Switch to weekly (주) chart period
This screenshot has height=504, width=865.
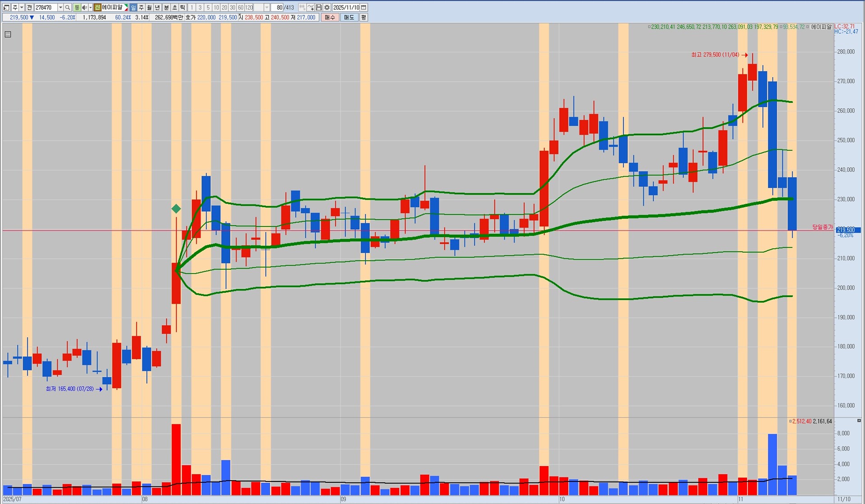(141, 8)
